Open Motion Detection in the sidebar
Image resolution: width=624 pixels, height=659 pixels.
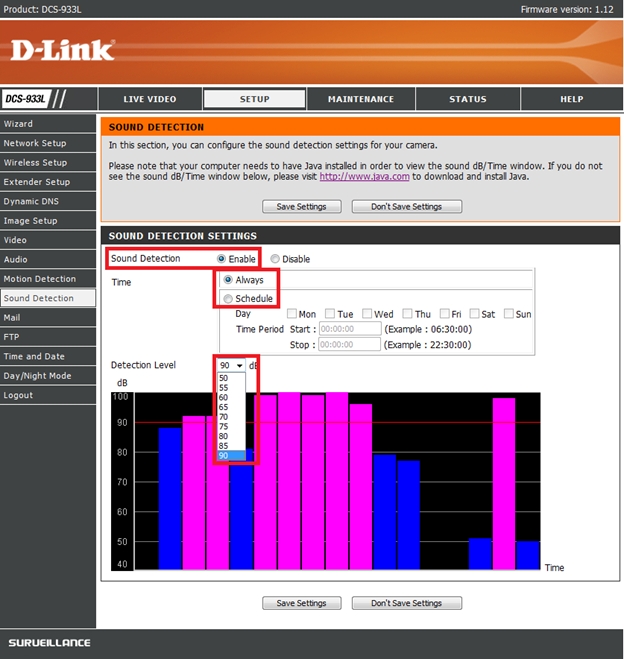(40, 279)
